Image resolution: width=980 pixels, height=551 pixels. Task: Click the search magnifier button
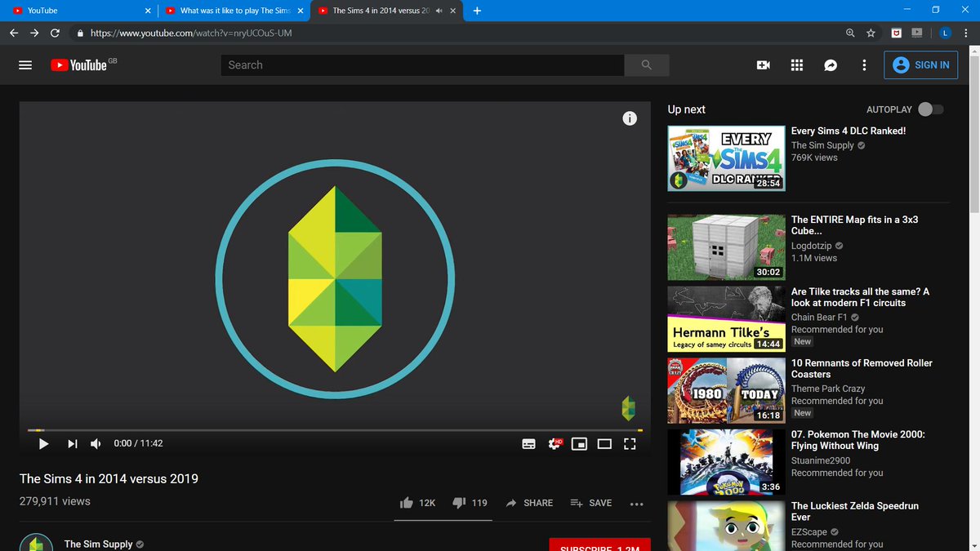coord(647,65)
